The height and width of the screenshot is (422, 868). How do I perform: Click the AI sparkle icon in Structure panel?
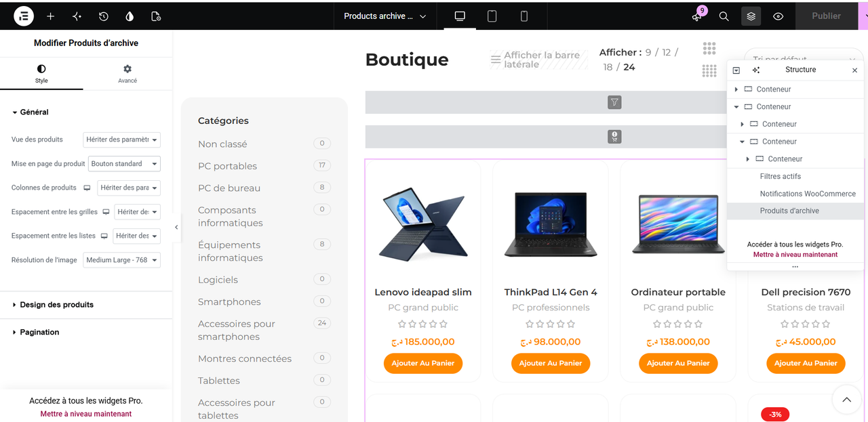pos(756,70)
